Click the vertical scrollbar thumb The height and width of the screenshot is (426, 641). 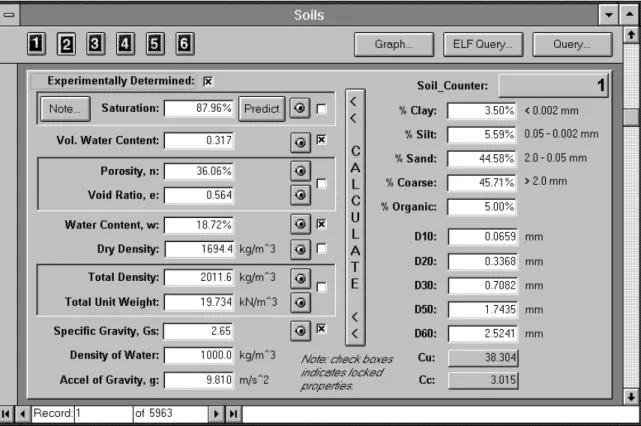coord(632,117)
